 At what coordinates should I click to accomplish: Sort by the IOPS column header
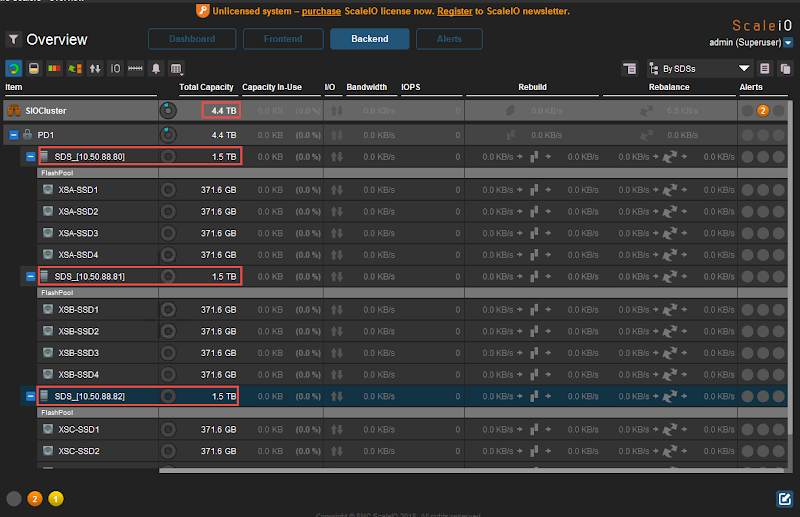411,87
